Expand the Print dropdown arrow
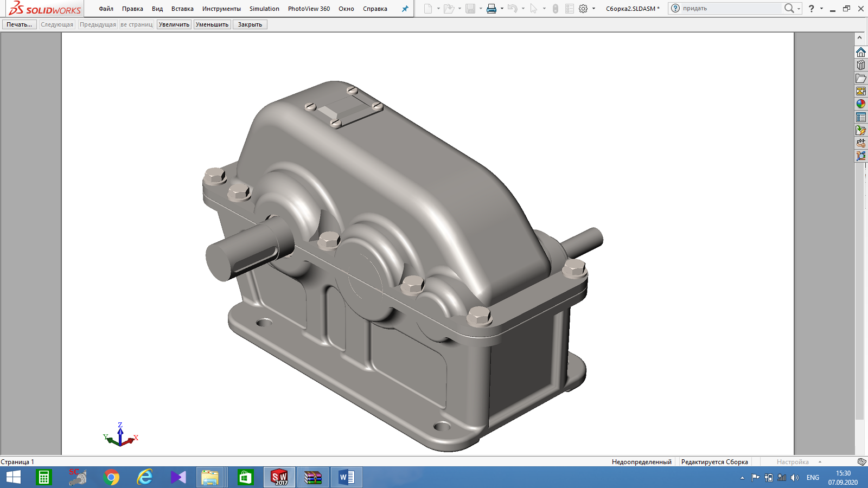 [502, 9]
